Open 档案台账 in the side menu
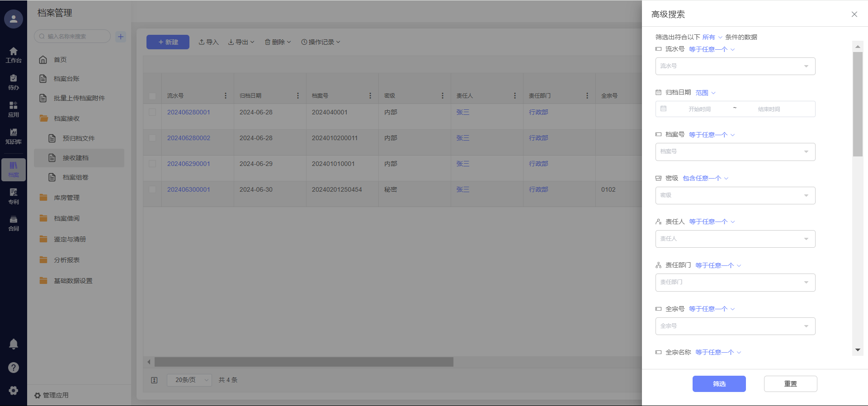The height and width of the screenshot is (406, 868). (x=66, y=79)
